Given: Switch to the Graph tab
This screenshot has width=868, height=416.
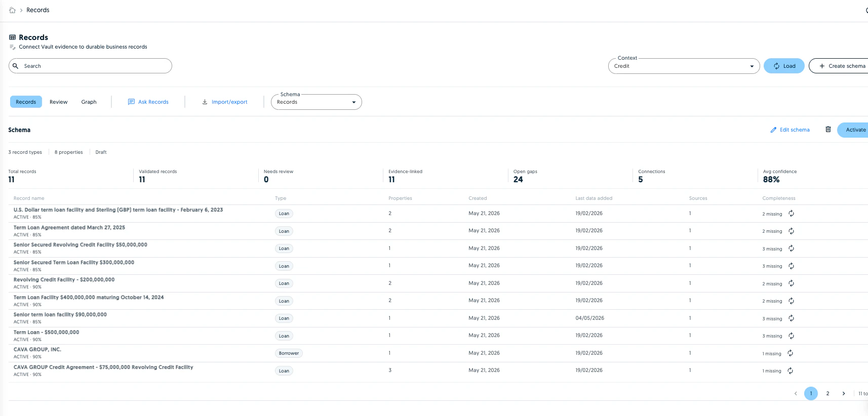Looking at the screenshot, I should coord(89,102).
